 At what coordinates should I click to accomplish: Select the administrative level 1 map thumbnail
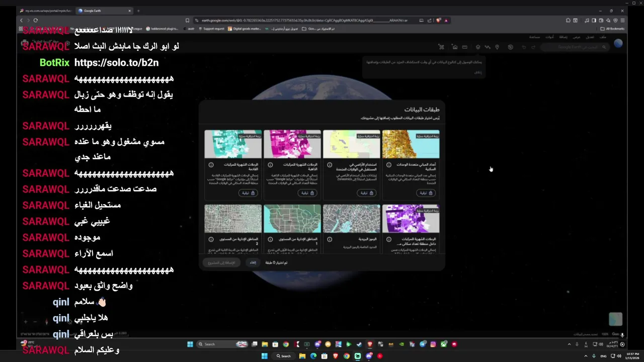[292, 219]
